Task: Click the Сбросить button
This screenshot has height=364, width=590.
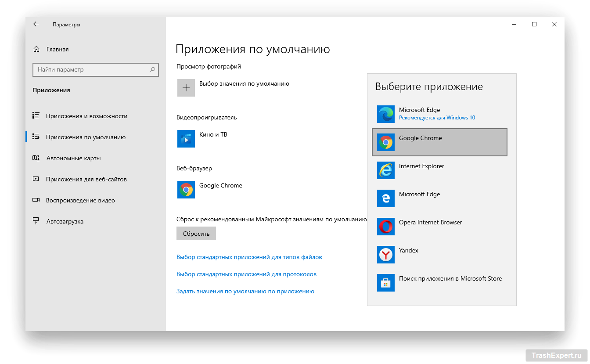Action: tap(196, 234)
